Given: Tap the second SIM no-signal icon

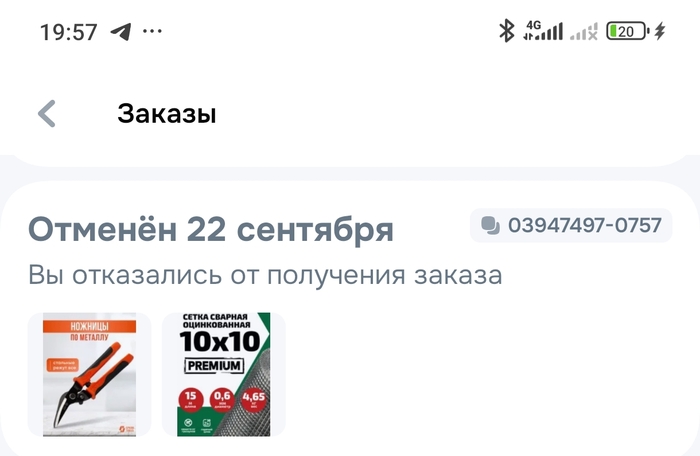Looking at the screenshot, I should tap(584, 31).
